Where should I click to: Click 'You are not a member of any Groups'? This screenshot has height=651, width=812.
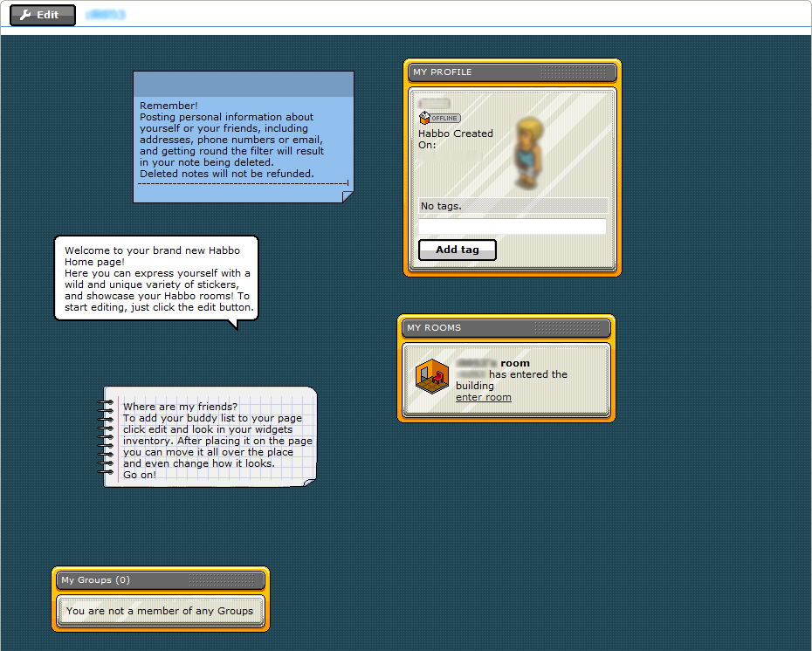click(x=160, y=611)
